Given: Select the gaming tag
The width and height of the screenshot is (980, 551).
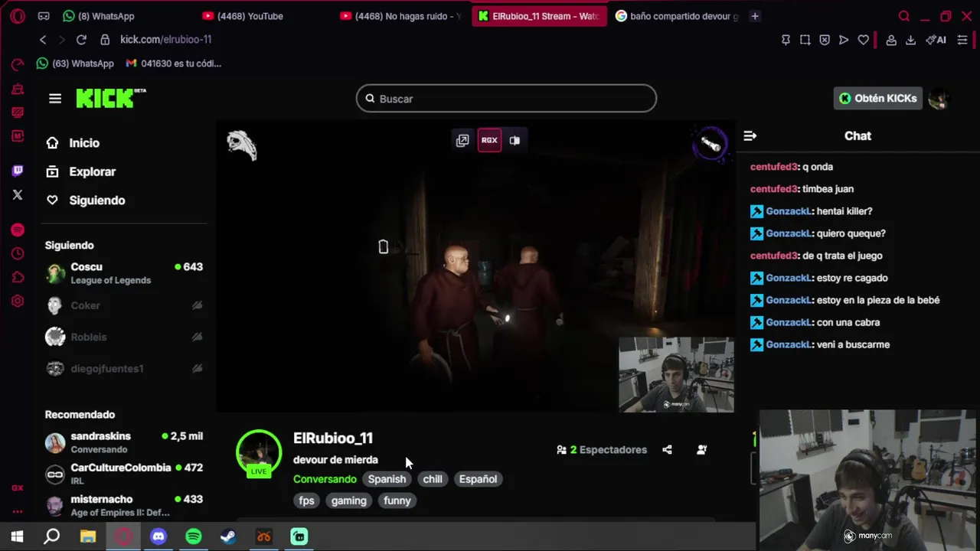Looking at the screenshot, I should pyautogui.click(x=348, y=500).
